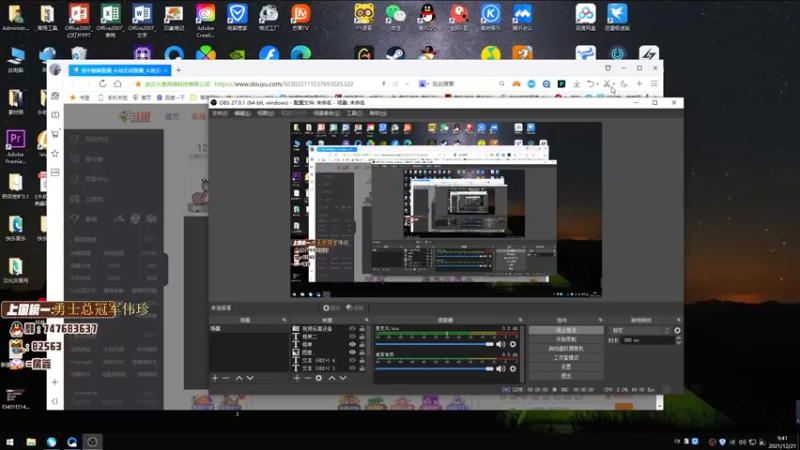The image size is (800, 450).
Task: Open the OBS Tools menu
Action: pos(355,113)
